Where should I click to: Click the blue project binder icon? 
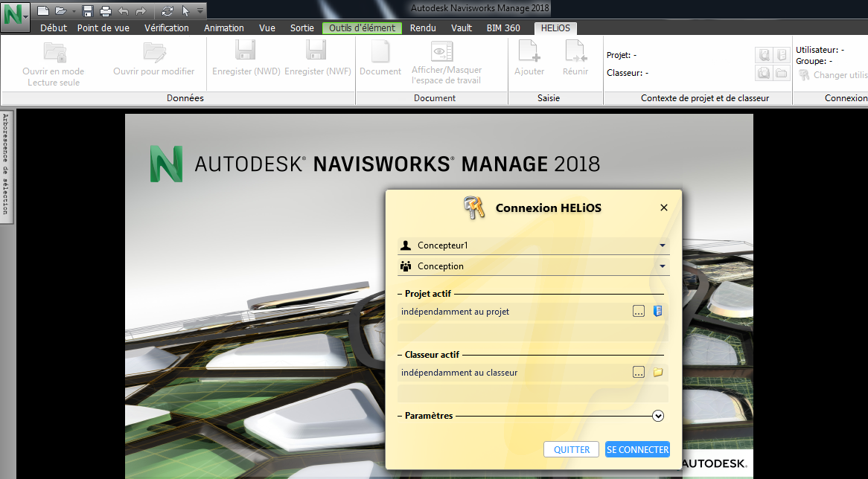coord(657,312)
